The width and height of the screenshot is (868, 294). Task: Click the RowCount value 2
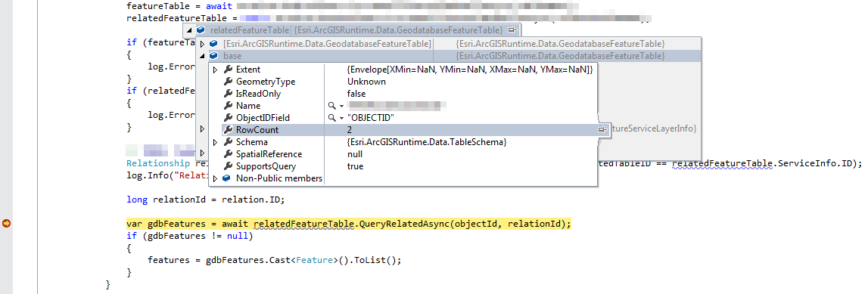coord(350,130)
